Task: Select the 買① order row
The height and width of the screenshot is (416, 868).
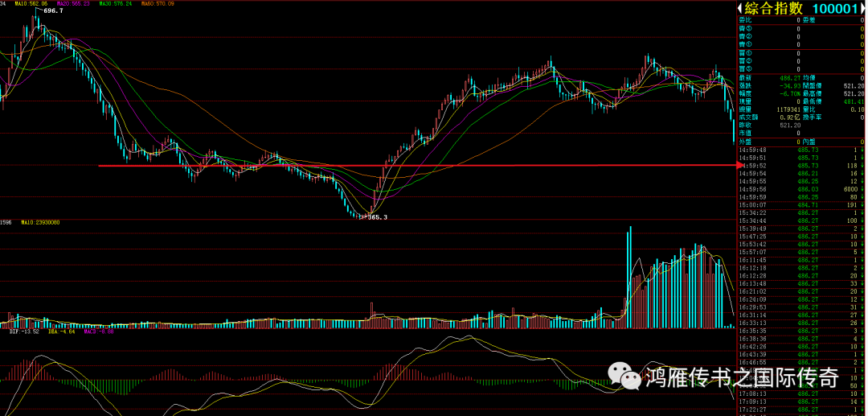Action: 801,53
